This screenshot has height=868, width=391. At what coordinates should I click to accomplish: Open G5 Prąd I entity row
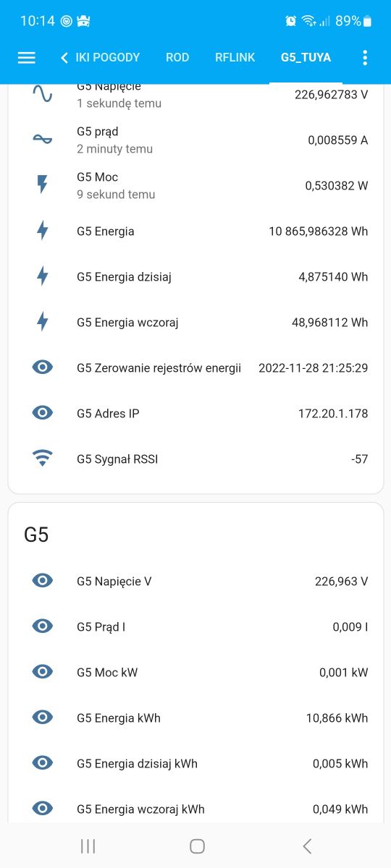[195, 626]
